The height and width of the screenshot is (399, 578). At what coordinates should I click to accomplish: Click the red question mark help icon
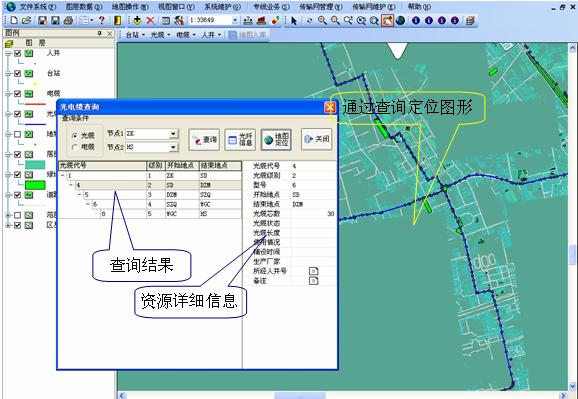point(102,20)
